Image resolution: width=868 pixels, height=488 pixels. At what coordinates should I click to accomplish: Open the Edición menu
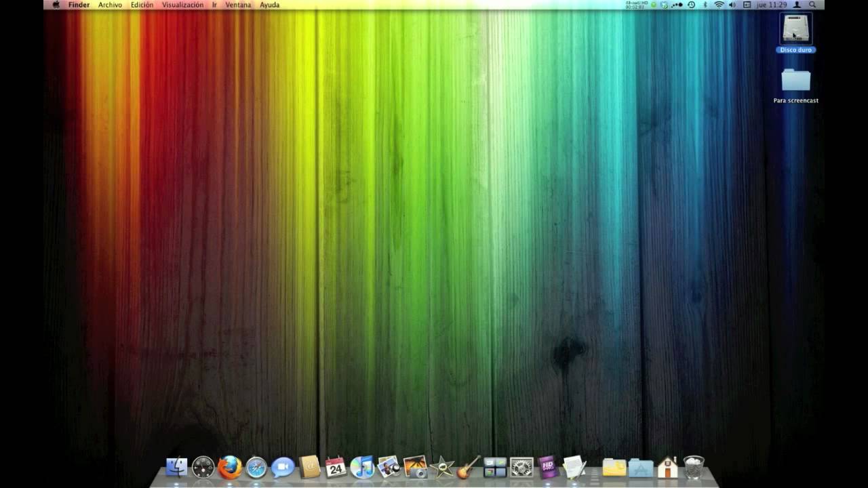tap(142, 5)
